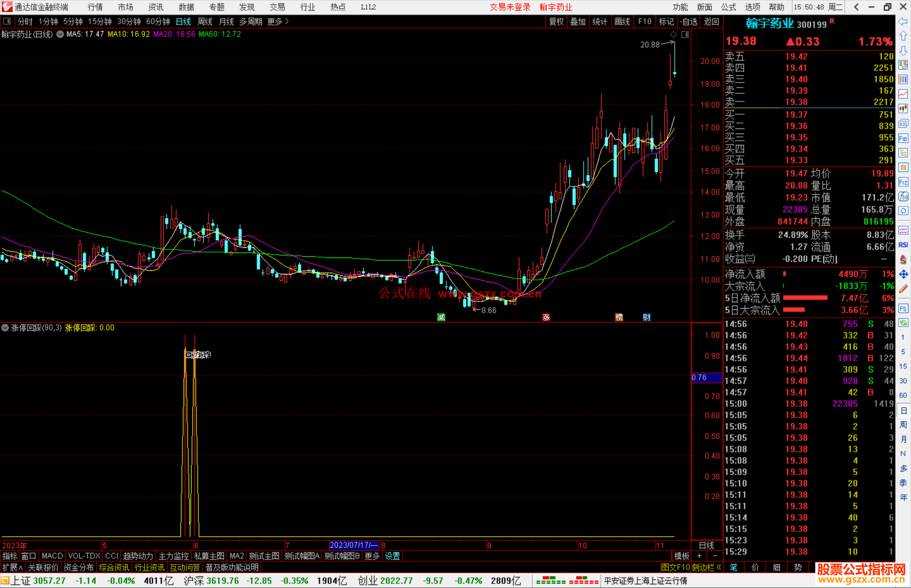Collapse the 侧边栏 sidebar panel
The image size is (911, 588).
point(706,567)
